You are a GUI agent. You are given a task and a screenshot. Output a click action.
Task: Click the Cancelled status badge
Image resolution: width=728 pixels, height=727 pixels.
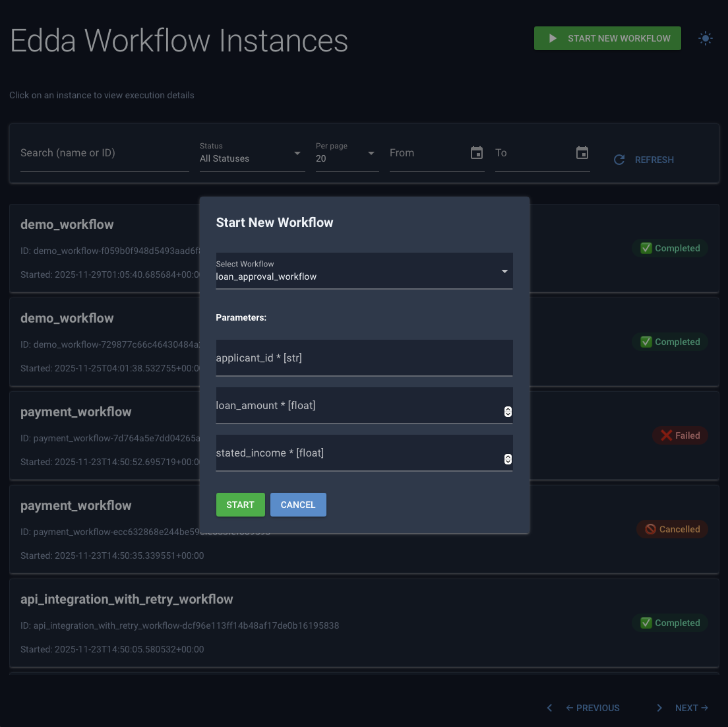click(x=673, y=529)
